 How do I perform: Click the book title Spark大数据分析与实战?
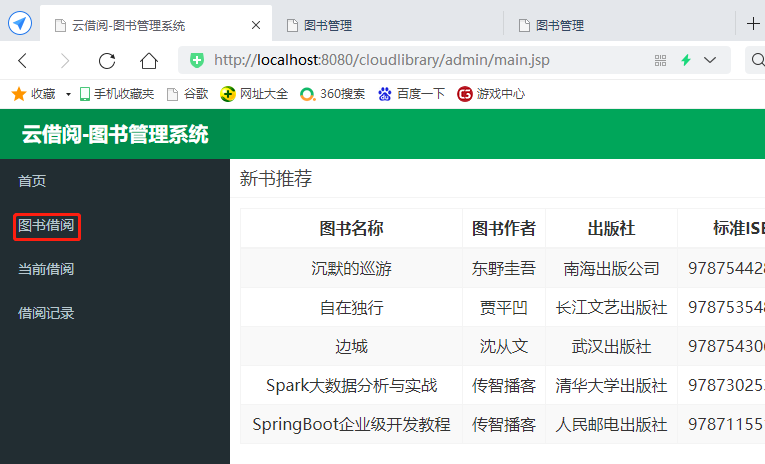coord(351,385)
